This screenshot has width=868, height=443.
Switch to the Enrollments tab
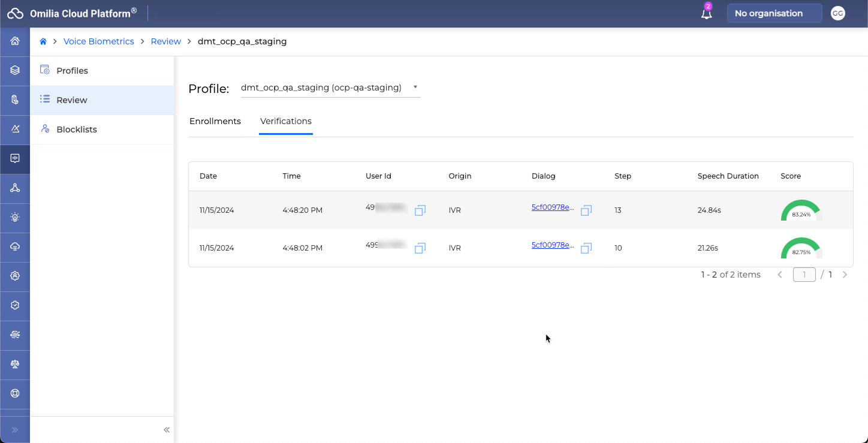click(x=215, y=121)
